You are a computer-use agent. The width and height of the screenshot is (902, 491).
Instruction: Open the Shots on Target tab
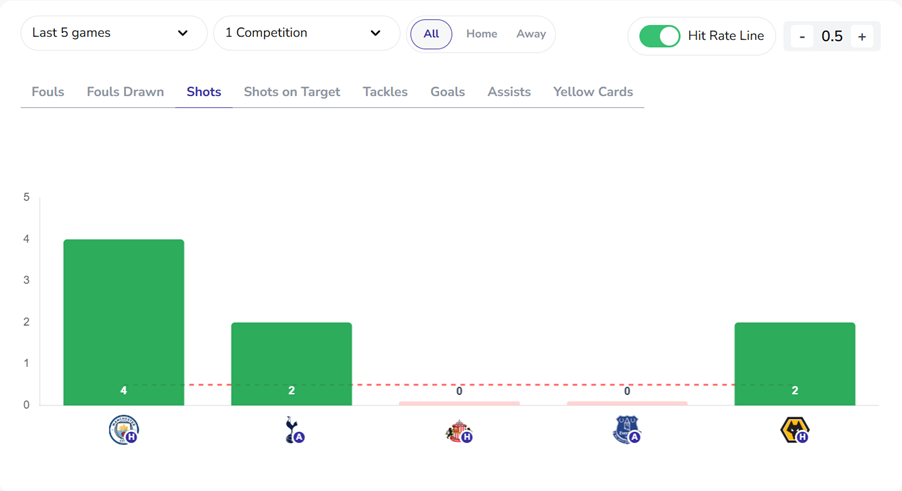coord(292,92)
